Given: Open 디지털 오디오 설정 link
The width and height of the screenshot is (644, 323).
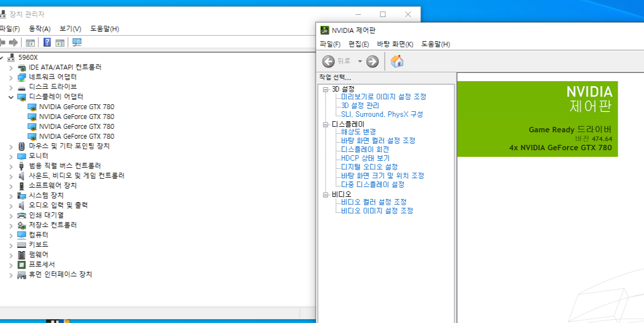Looking at the screenshot, I should pos(369,167).
